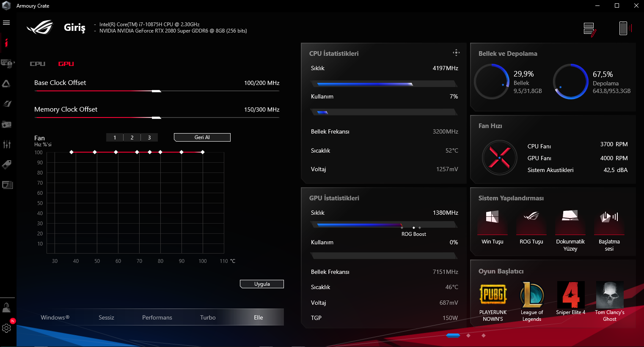Screen dimensions: 644x347
Task: Click the '42,5 dBA' acoustics value
Action: pyautogui.click(x=616, y=170)
